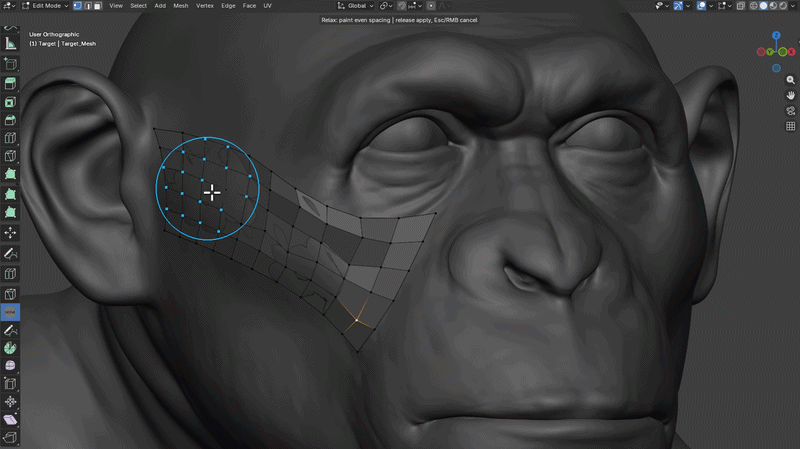Toggle the camera view icon
This screenshot has height=449, width=800.
790,111
